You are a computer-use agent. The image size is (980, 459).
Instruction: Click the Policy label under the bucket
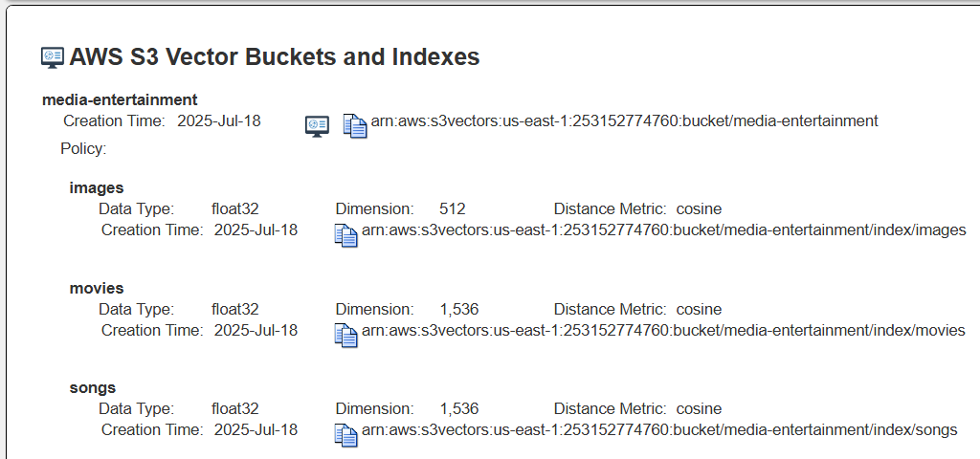(x=83, y=149)
